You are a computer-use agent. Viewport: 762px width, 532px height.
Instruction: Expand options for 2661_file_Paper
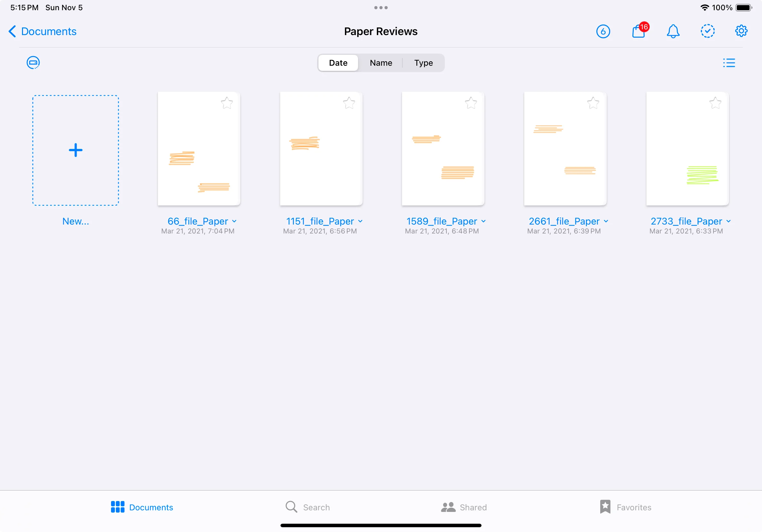pyautogui.click(x=606, y=221)
